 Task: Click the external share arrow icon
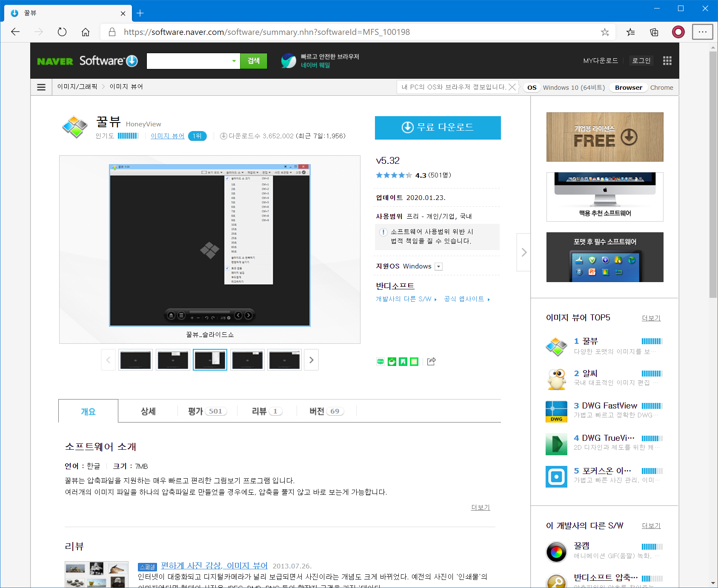(x=432, y=362)
